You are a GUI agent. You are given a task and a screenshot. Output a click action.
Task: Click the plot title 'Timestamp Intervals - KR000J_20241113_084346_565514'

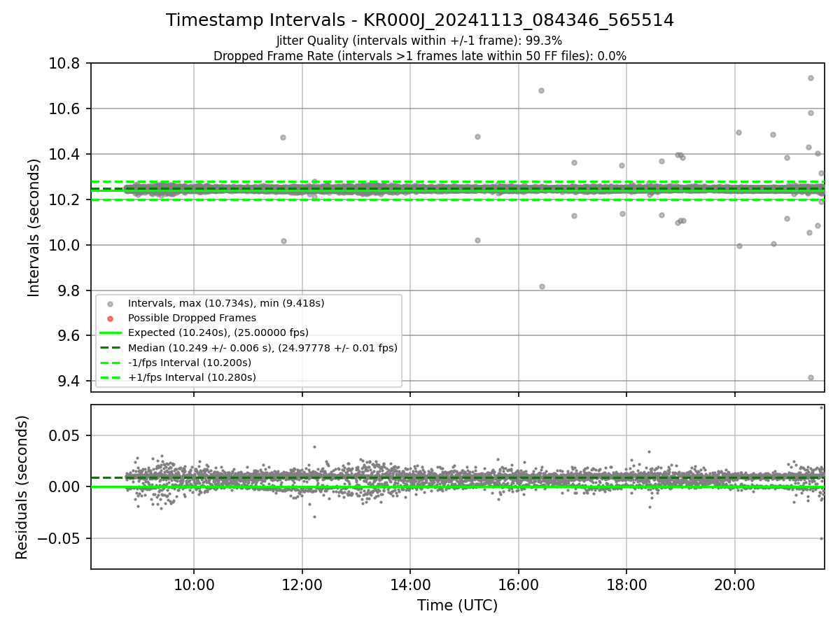point(420,20)
